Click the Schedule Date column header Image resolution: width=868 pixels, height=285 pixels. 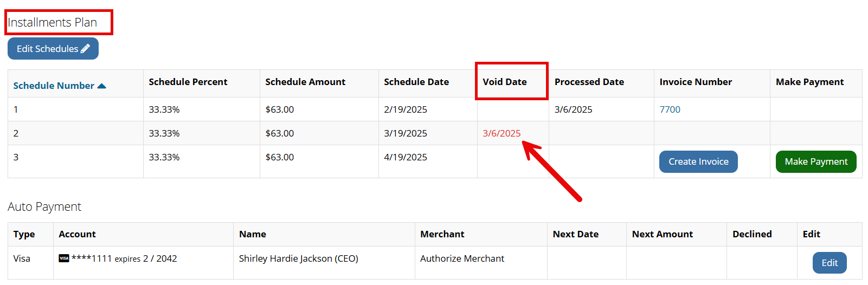coord(416,82)
